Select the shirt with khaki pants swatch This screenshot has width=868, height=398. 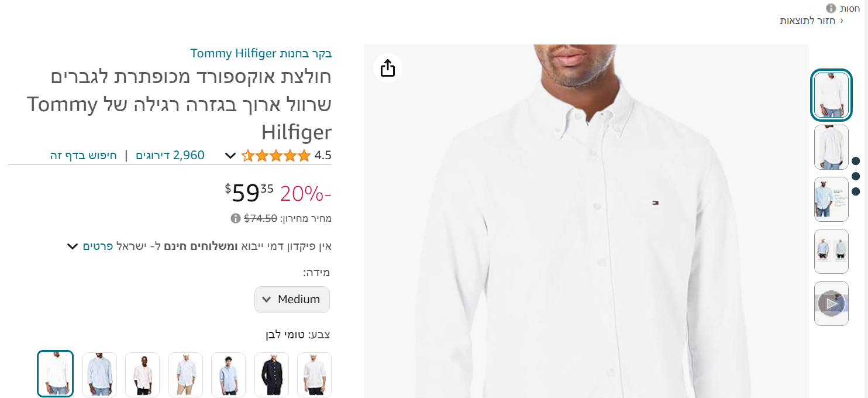coord(185,375)
